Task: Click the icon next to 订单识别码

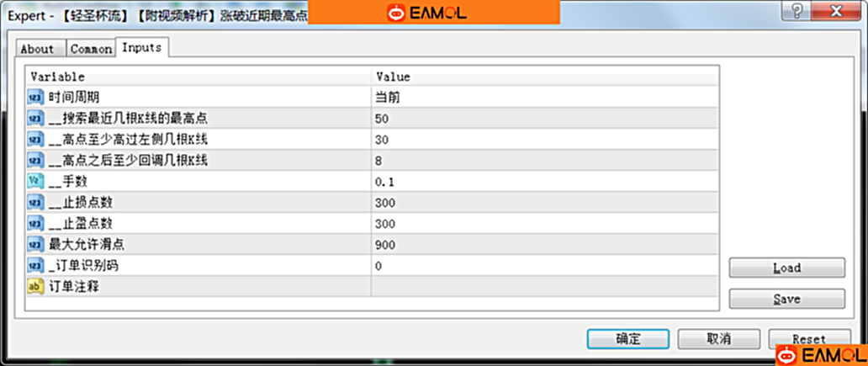Action: tap(34, 266)
